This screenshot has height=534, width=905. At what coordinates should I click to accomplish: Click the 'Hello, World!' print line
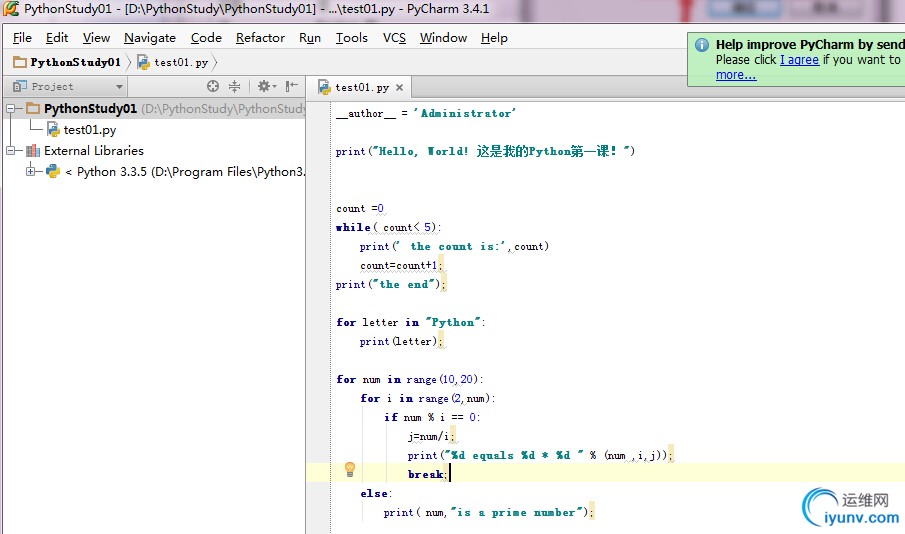click(x=485, y=151)
